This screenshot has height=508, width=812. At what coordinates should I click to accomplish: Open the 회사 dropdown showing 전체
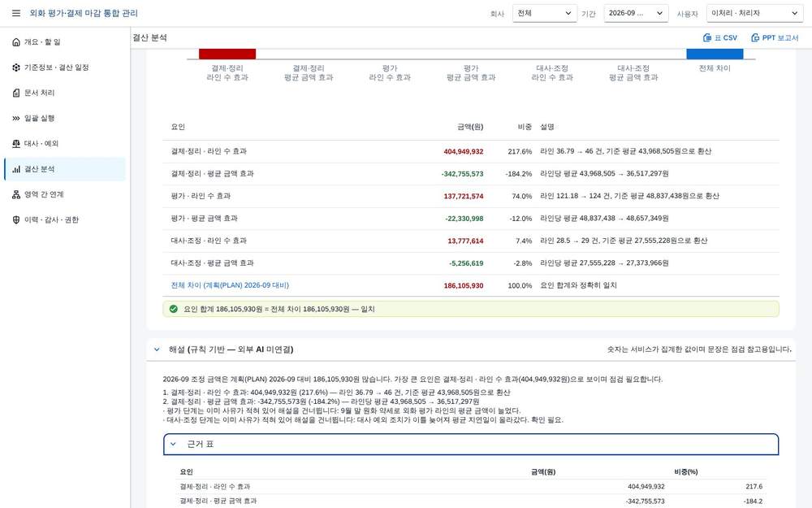click(x=545, y=13)
